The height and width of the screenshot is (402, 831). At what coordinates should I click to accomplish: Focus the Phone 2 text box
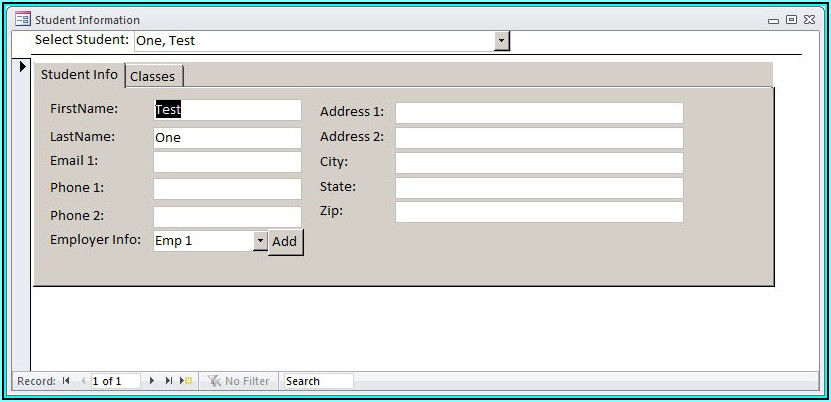pos(227,217)
